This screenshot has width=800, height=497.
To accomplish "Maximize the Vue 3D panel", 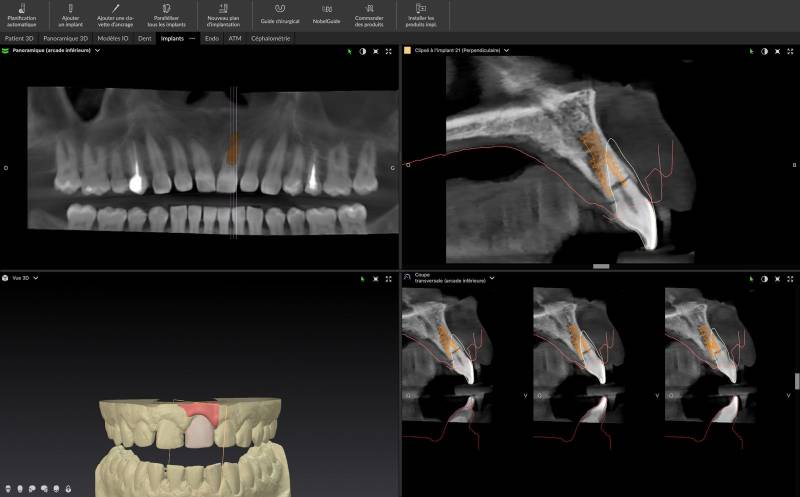I will click(x=389, y=279).
